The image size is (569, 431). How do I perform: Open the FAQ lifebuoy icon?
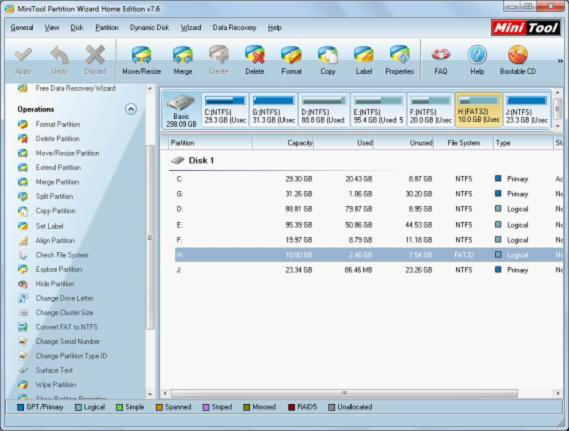tap(441, 60)
